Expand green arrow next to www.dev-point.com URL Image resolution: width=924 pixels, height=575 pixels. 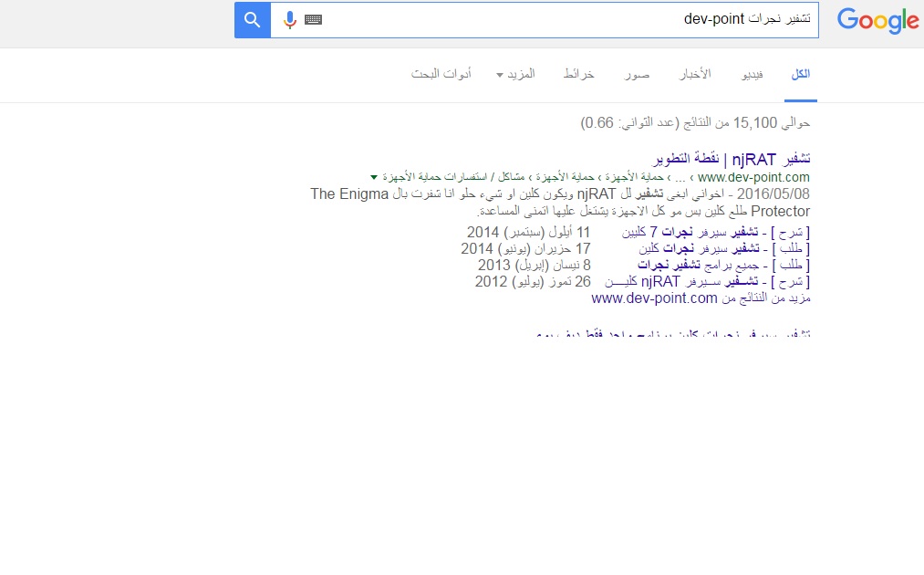(x=374, y=177)
